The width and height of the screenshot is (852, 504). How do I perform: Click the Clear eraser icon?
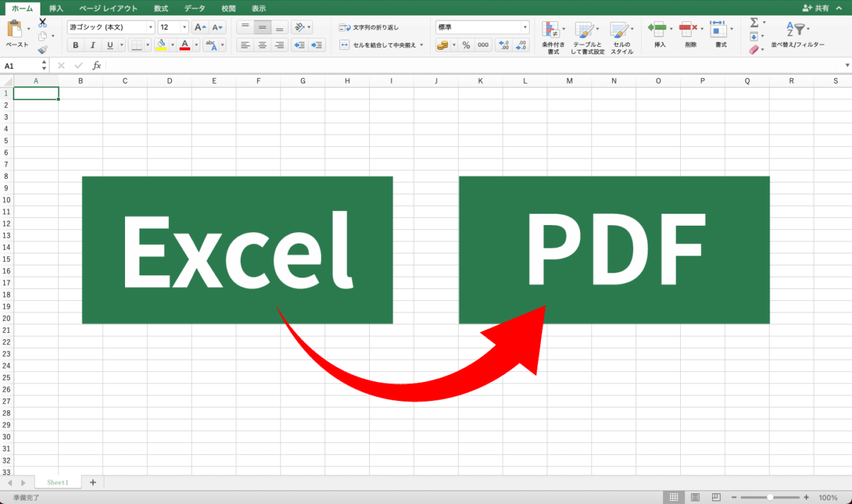pos(754,50)
